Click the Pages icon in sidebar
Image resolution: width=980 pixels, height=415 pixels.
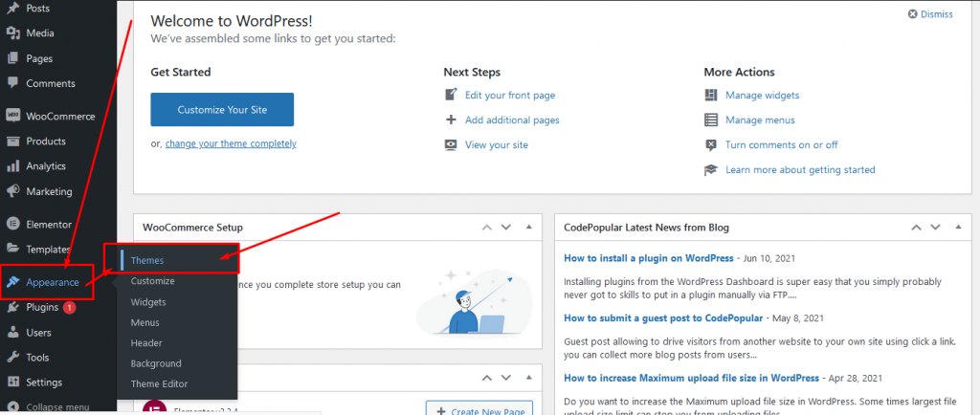[x=12, y=58]
